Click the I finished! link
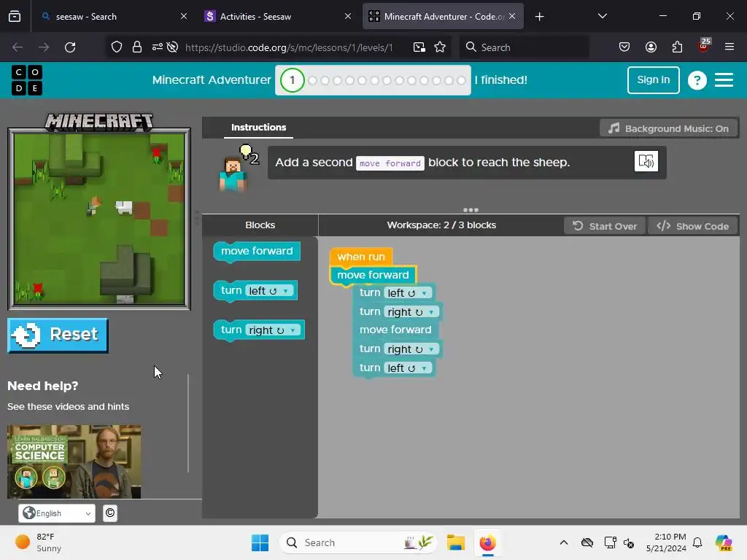This screenshot has height=560, width=747. point(500,80)
